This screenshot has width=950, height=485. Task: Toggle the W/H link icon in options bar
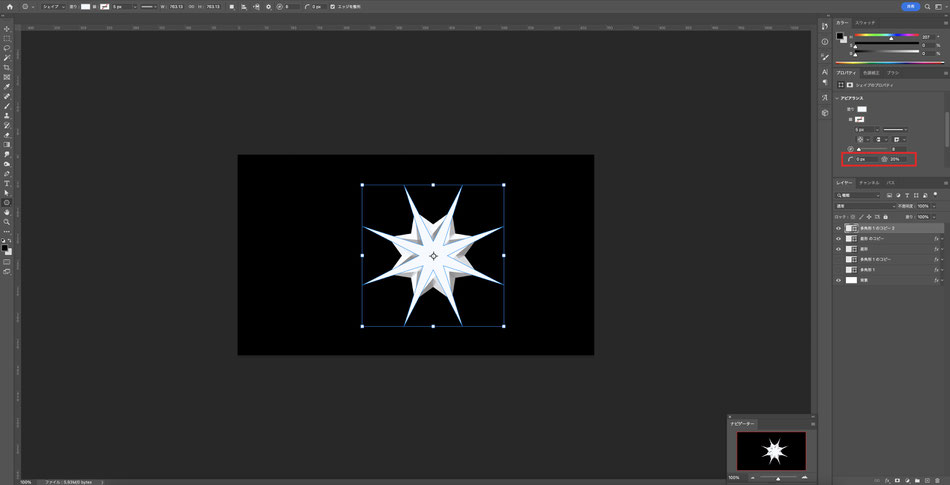coord(191,6)
